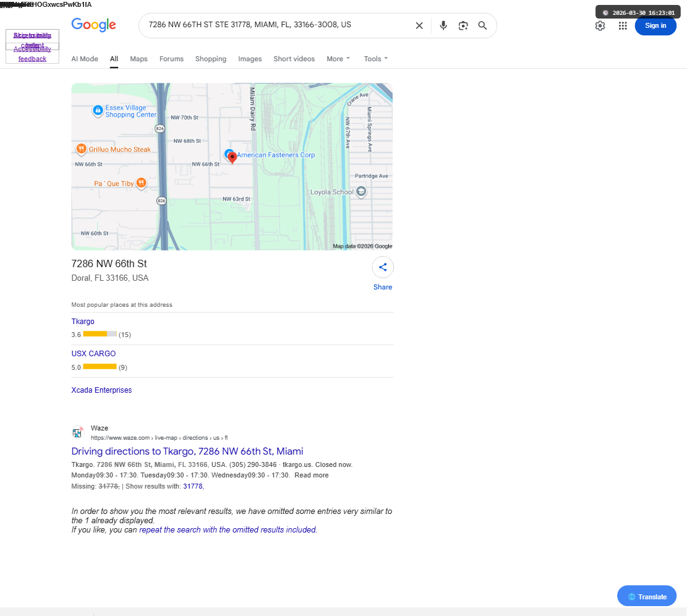Click Grilluo Mucho Steak restaurant marker
Image resolution: width=695 pixels, height=616 pixels.
[81, 149]
